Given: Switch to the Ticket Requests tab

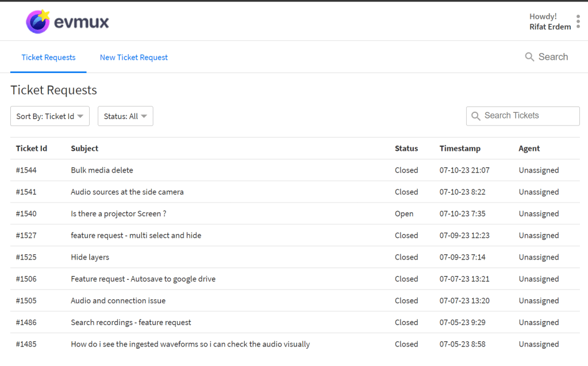Looking at the screenshot, I should pyautogui.click(x=48, y=58).
